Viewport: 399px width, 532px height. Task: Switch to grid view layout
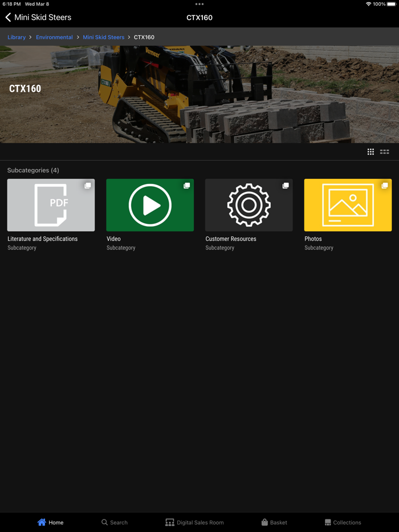pyautogui.click(x=370, y=152)
